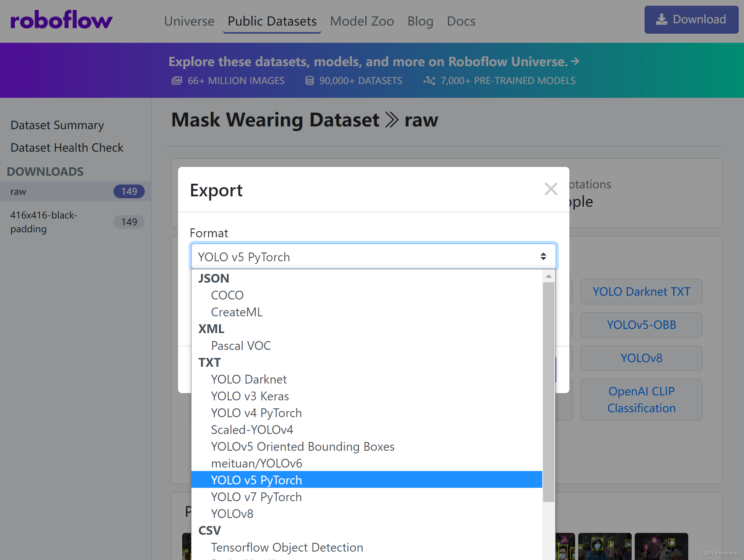
Task: Open the Format combo box
Action: [x=373, y=257]
